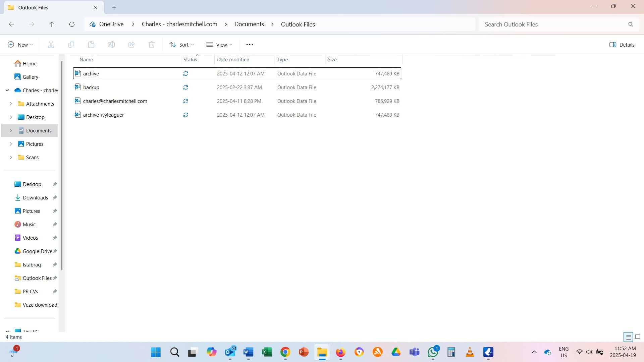The height and width of the screenshot is (362, 644).
Task: Close the Outlook Files tab
Action: tap(95, 7)
